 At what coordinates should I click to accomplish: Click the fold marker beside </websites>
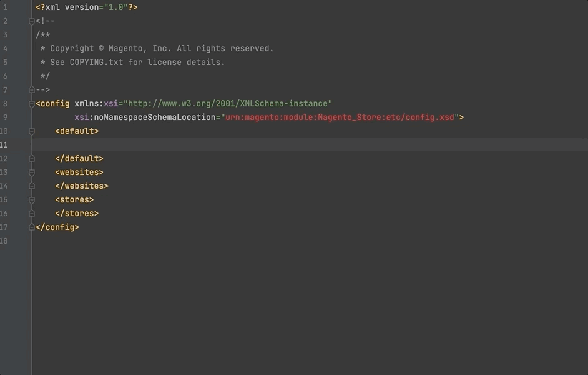point(32,186)
